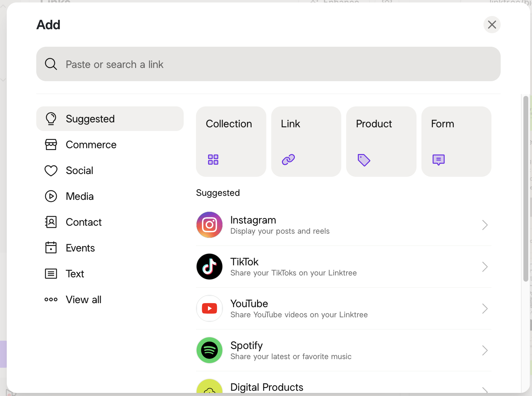Expand TikTok option with its chevron arrow
Viewport: 532px width, 396px height.
coord(485,267)
